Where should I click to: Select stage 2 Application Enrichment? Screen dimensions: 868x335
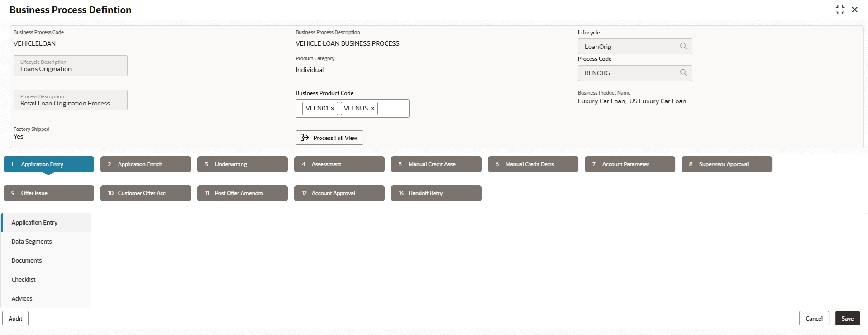click(x=146, y=164)
